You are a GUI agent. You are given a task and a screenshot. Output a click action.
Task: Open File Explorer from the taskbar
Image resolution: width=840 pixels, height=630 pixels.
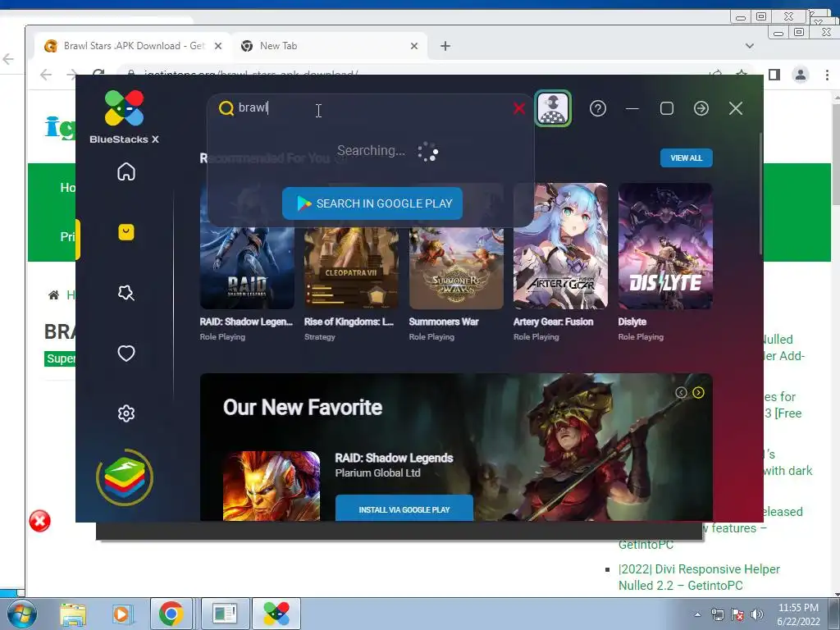(72, 614)
